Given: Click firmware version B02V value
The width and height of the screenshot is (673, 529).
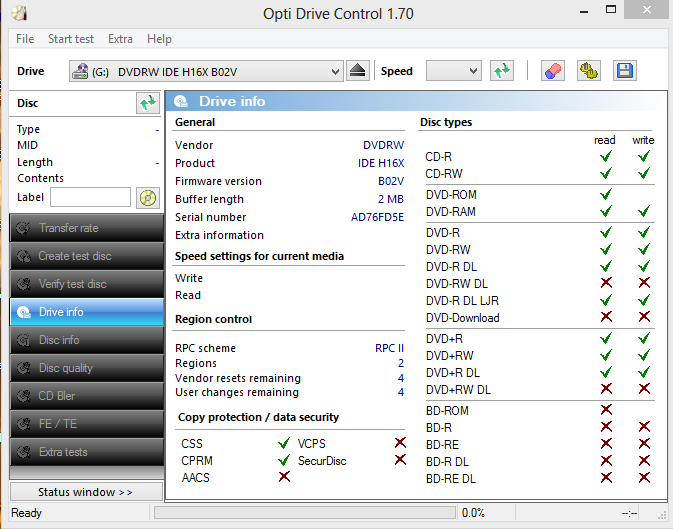Looking at the screenshot, I should coord(391,181).
